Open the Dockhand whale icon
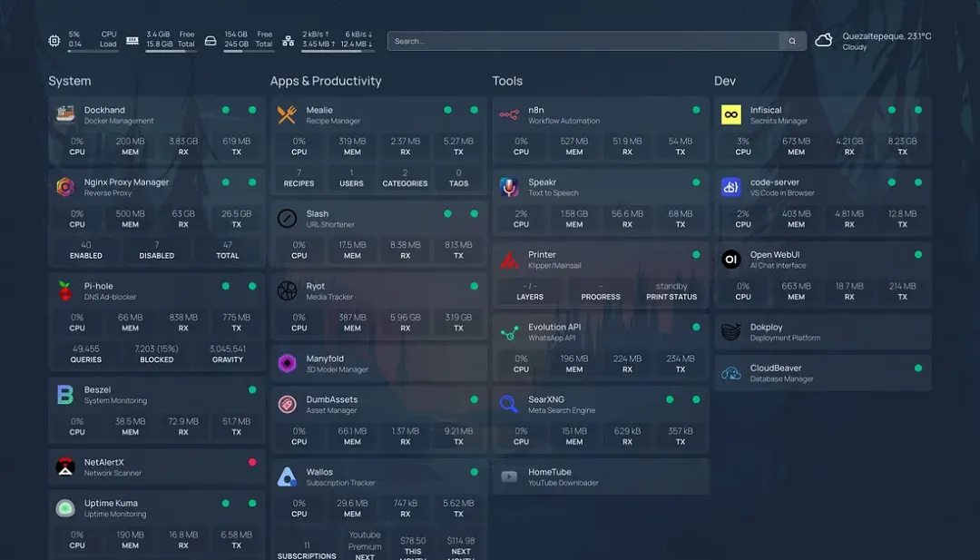 65,114
